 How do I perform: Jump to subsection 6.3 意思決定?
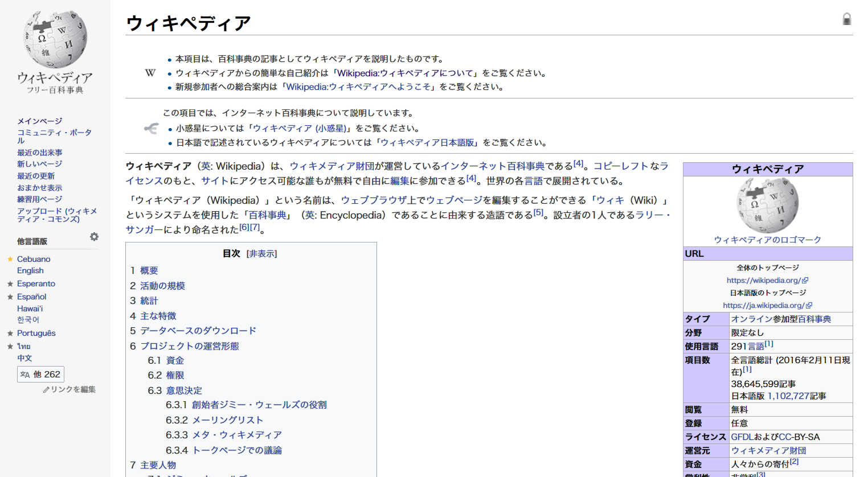click(x=184, y=390)
